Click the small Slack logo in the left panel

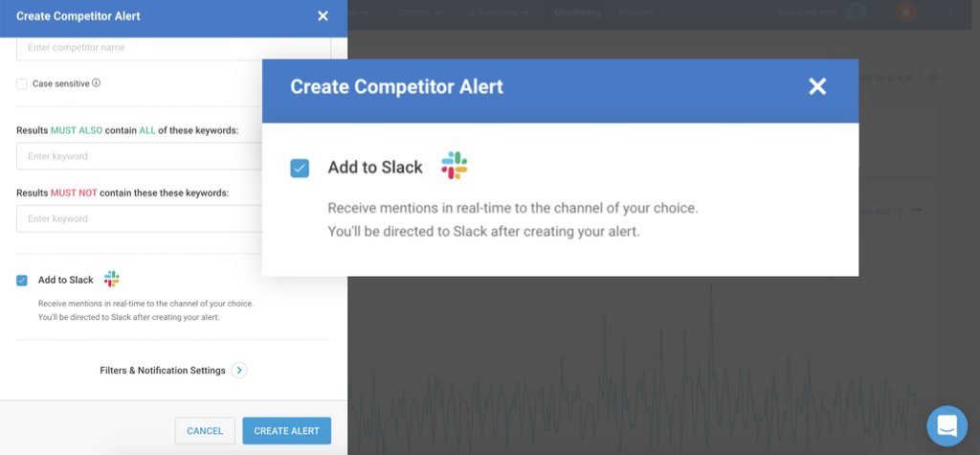(x=112, y=279)
